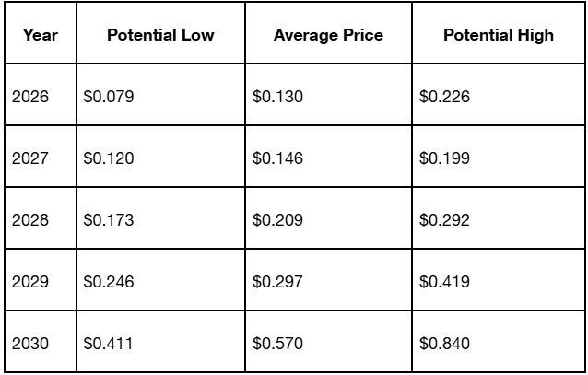Select the $0.120 cell for 2027

[160, 157]
